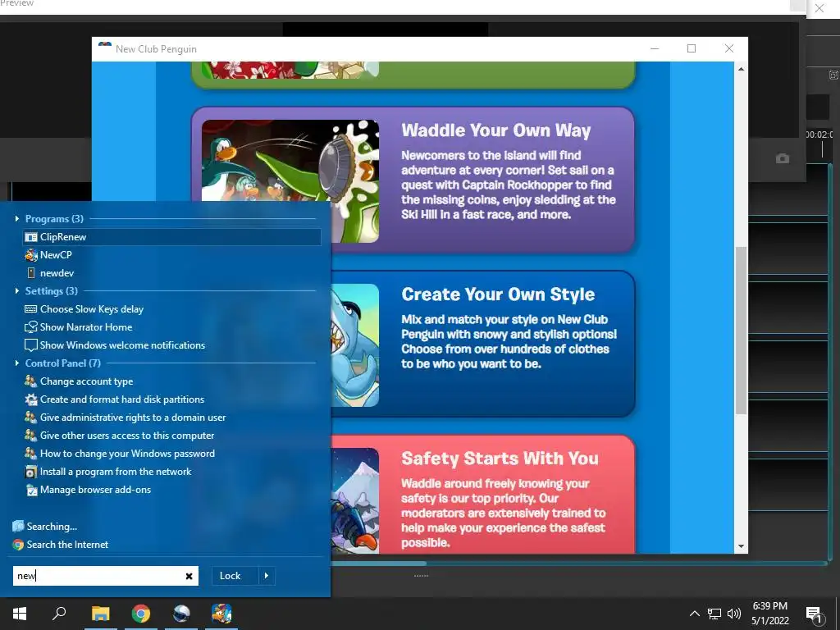Click the horizontal timeline scrollbar in editor
The height and width of the screenshot is (630, 840).
tap(377, 563)
